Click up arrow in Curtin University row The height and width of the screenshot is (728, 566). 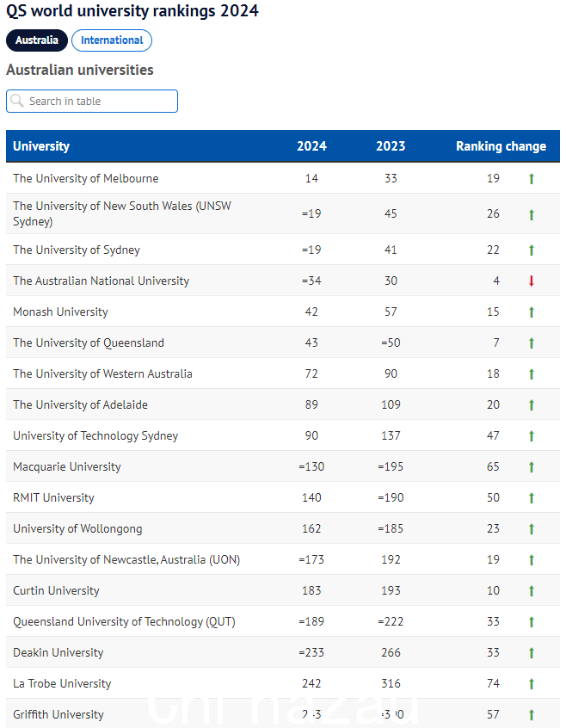[532, 591]
